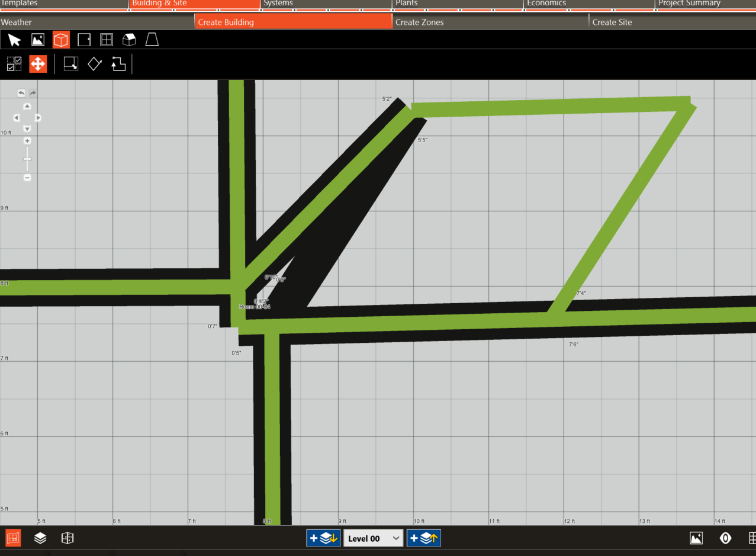
Task: Toggle the grid icon at bottom right
Action: pyautogui.click(x=752, y=538)
